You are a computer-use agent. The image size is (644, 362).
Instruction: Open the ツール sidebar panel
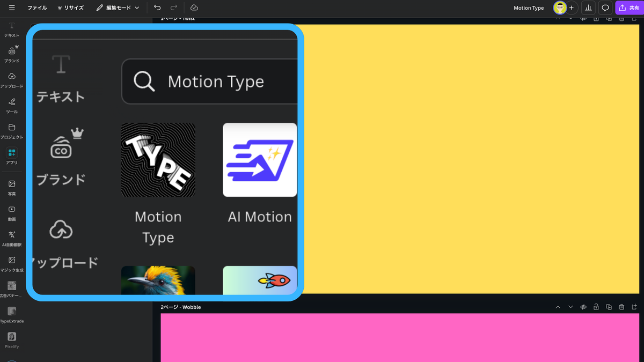coord(12,106)
